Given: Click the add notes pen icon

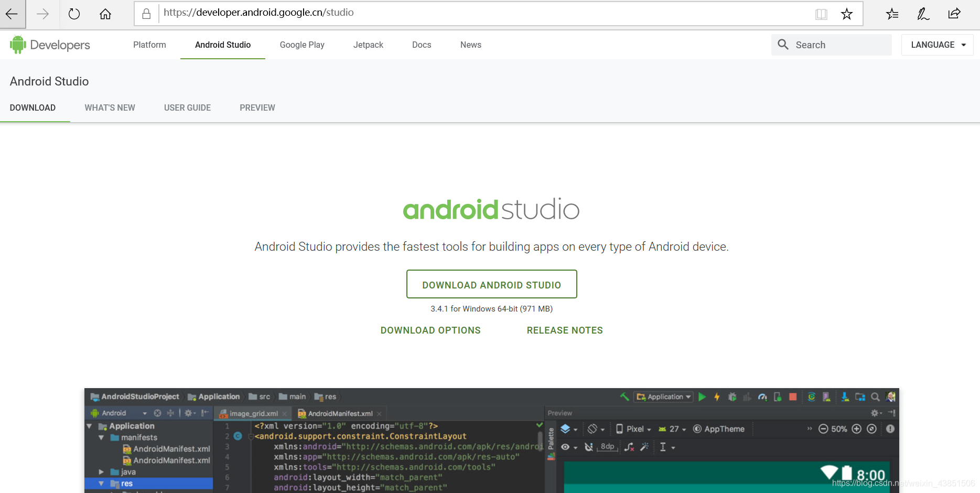Looking at the screenshot, I should [923, 14].
